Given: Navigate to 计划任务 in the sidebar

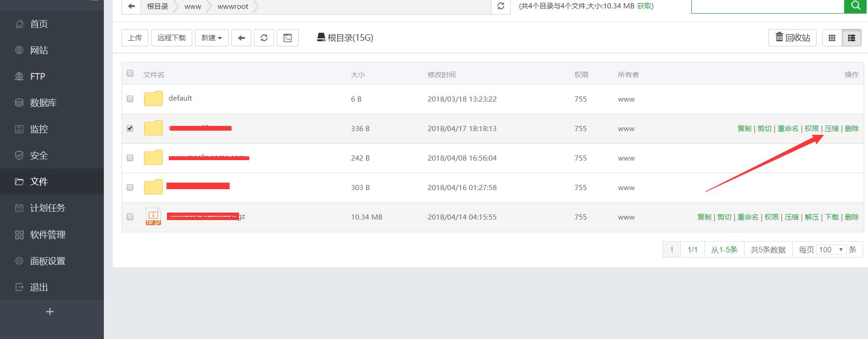Looking at the screenshot, I should click(47, 208).
